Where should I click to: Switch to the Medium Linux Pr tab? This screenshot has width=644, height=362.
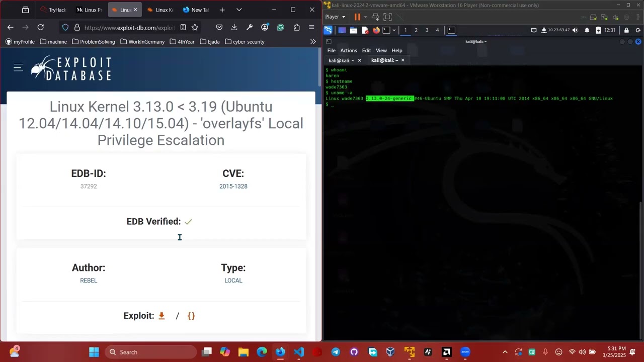(89, 10)
